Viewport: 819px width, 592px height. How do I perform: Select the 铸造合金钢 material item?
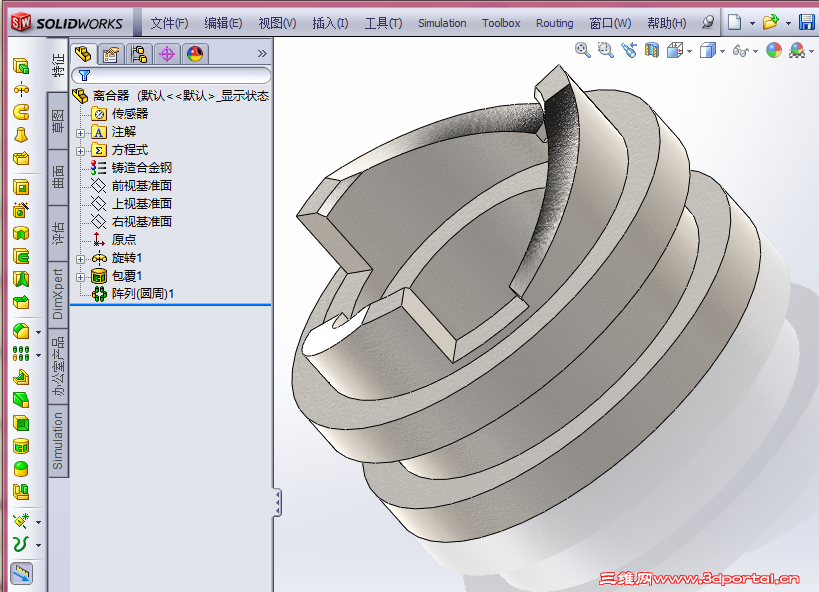coord(142,168)
